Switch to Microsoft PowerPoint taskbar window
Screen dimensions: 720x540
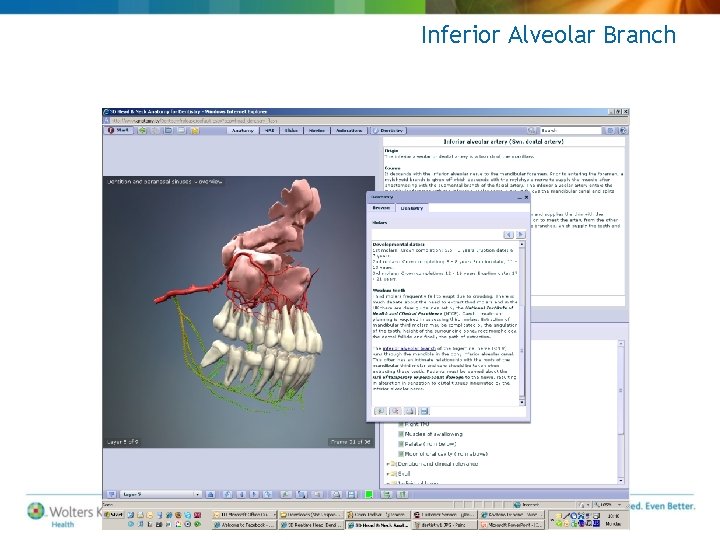[511, 524]
